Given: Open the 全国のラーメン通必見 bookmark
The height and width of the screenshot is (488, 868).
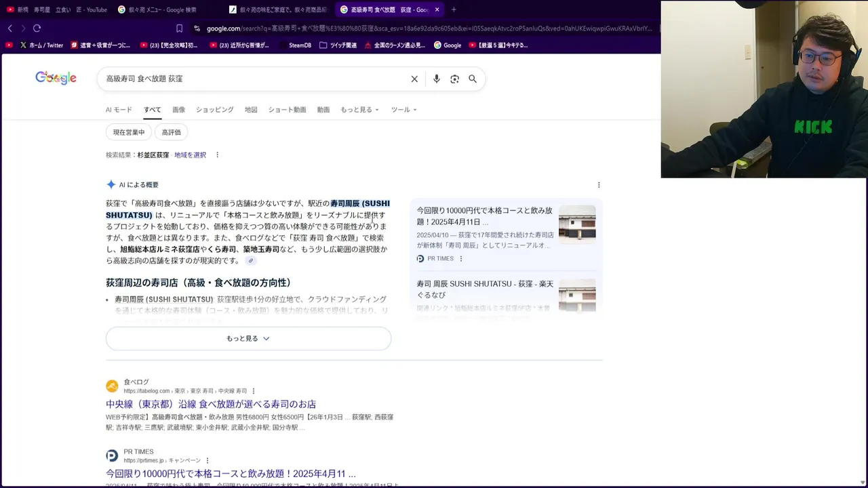Looking at the screenshot, I should pos(395,45).
